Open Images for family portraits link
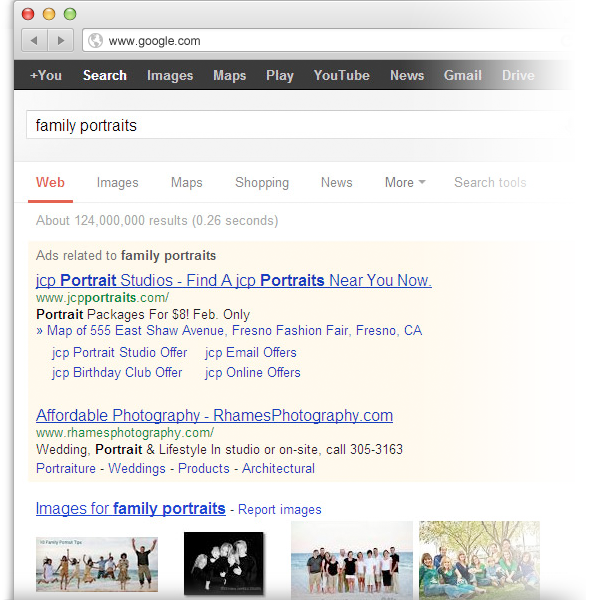The height and width of the screenshot is (600, 600). pyautogui.click(x=130, y=509)
